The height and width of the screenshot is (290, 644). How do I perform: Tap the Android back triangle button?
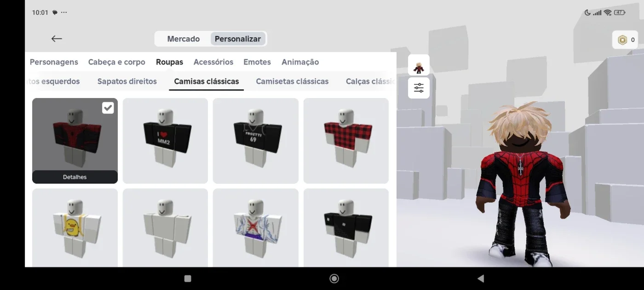[481, 278]
